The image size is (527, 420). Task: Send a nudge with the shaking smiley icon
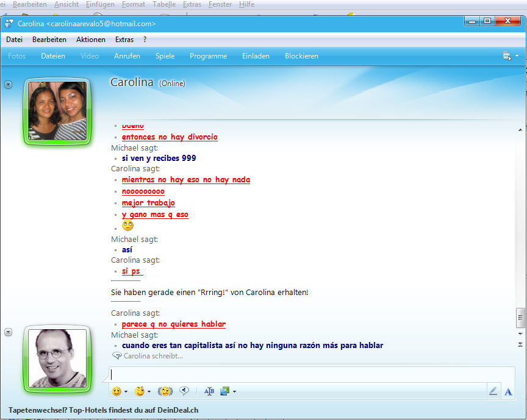pos(165,391)
